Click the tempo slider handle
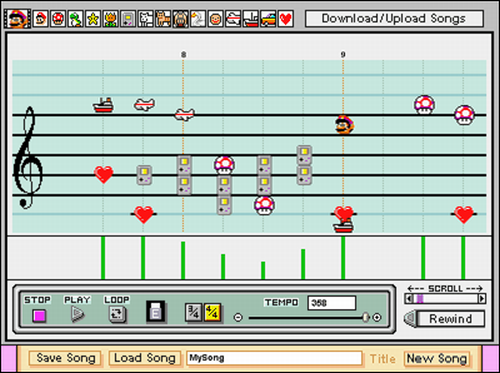This screenshot has width=500, height=373. coord(366,317)
